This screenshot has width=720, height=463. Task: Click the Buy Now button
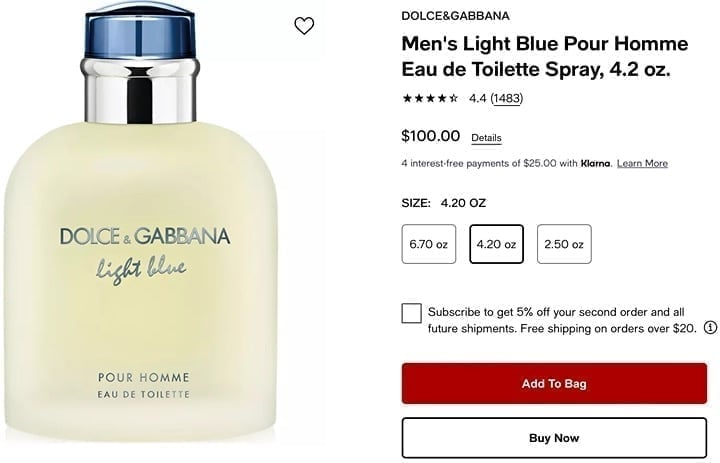[554, 438]
